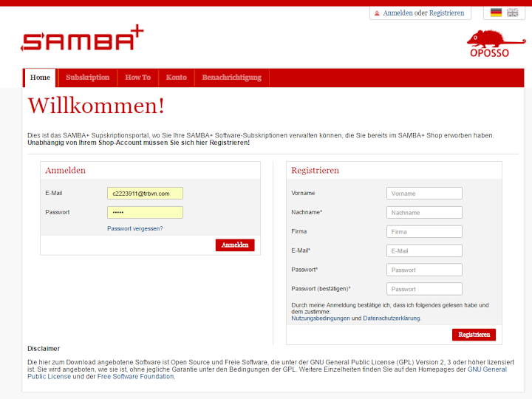Open the Subskription menu tab
The width and height of the screenshot is (532, 399).
[x=87, y=78]
